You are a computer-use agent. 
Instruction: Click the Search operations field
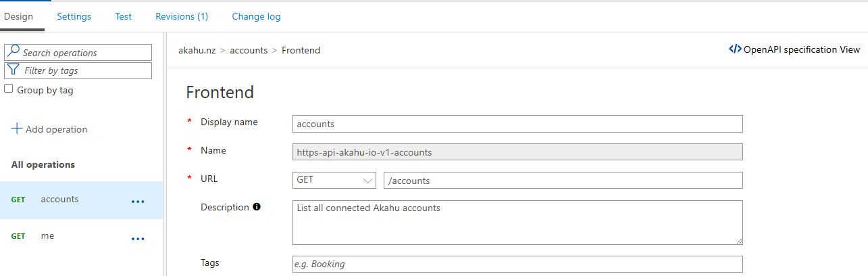coord(78,53)
